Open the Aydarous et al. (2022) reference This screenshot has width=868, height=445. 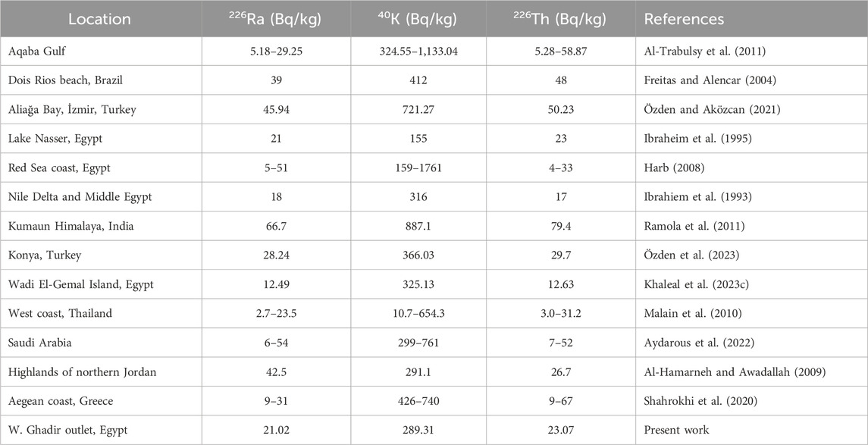699,343
